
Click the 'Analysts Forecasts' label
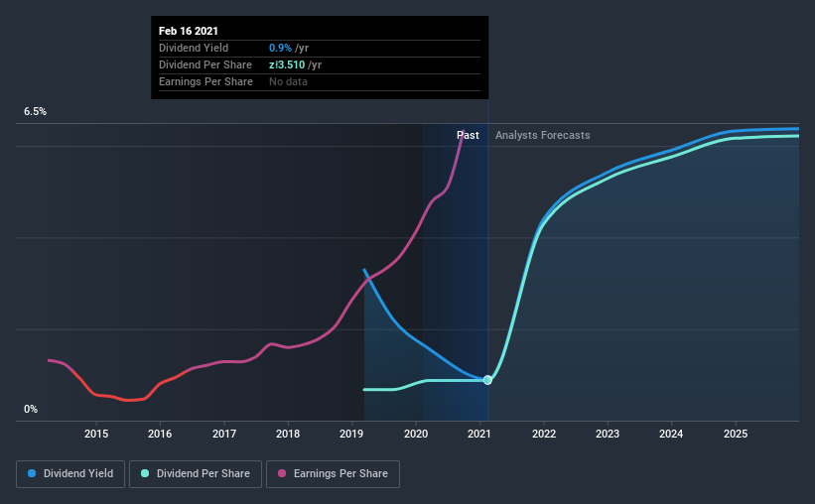tap(542, 135)
